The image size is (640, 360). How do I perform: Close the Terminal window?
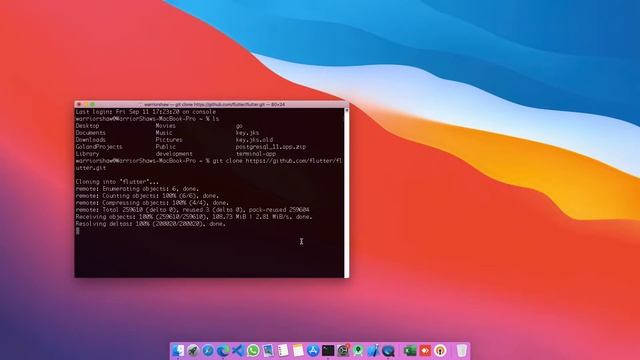[79, 104]
